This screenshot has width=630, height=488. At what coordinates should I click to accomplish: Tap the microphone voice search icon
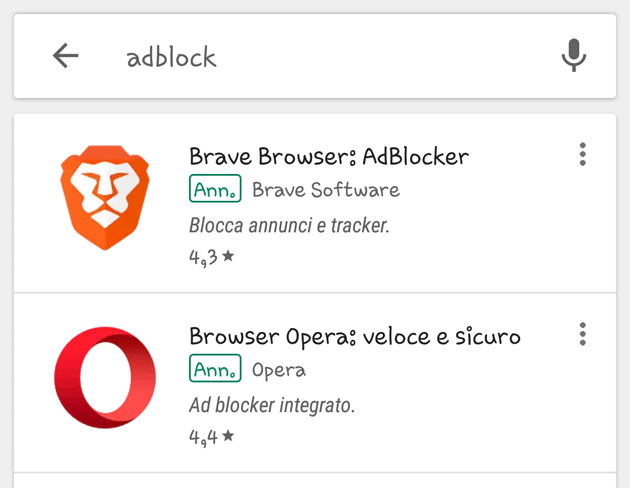573,56
